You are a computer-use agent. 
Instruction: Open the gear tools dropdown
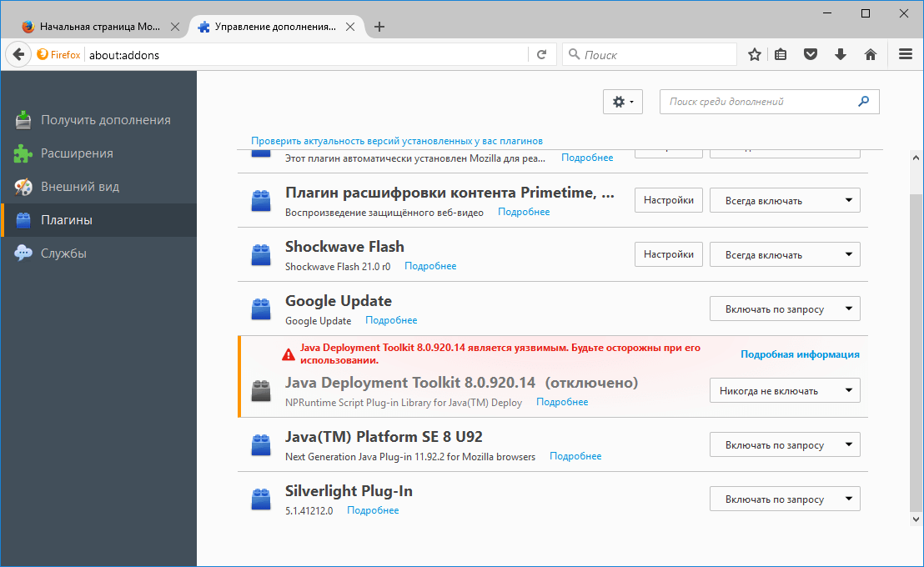coord(622,101)
